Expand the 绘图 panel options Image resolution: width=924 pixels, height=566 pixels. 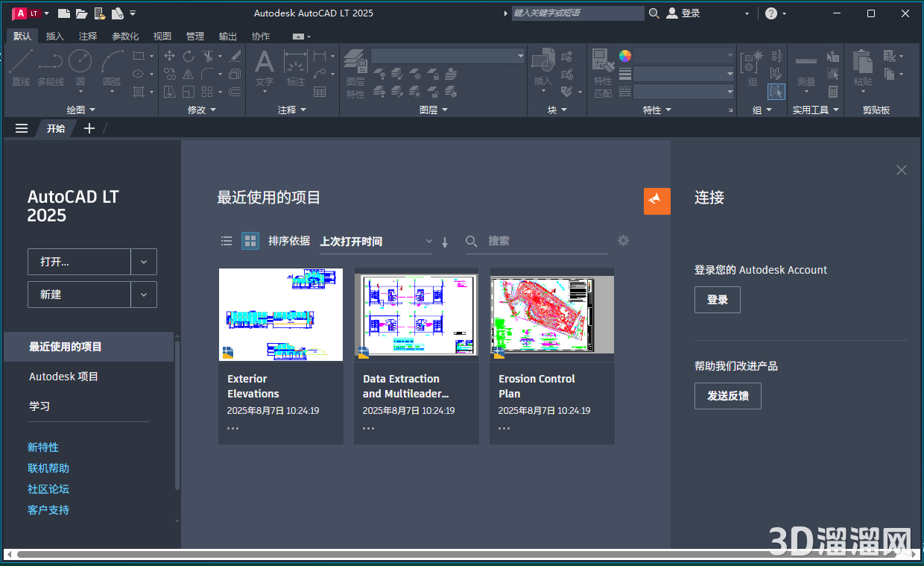pyautogui.click(x=92, y=110)
